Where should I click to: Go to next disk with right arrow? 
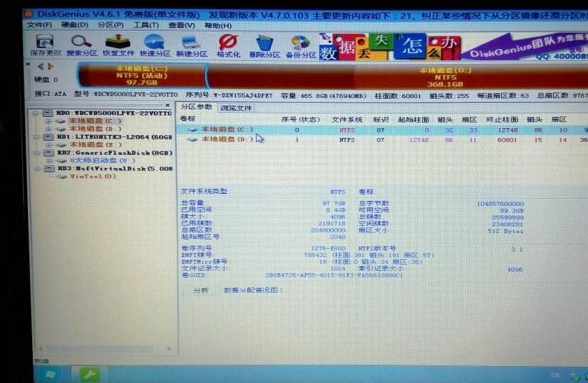click(x=50, y=67)
